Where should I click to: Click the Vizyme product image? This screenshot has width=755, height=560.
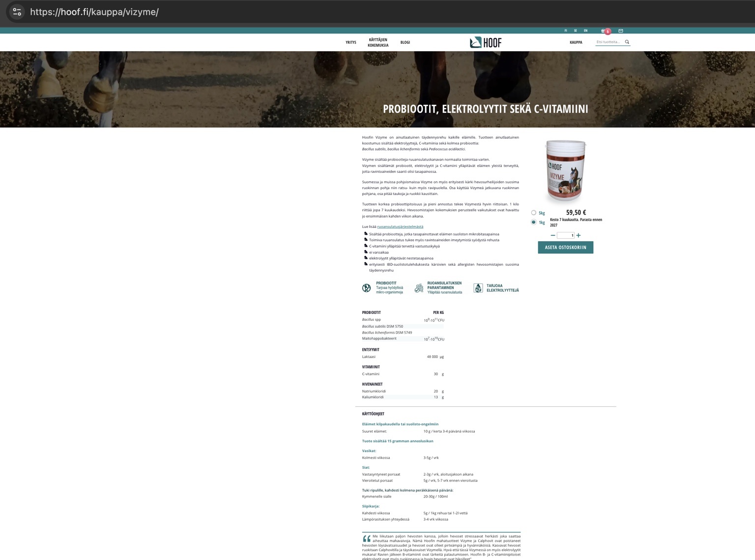(x=566, y=170)
